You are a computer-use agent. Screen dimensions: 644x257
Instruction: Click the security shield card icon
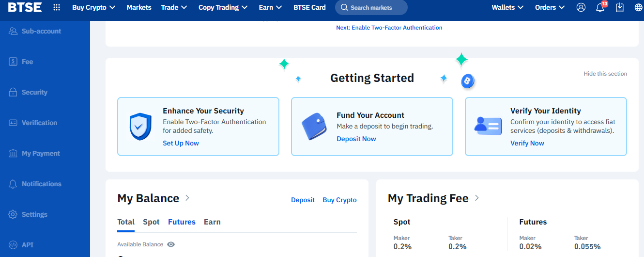pos(140,127)
